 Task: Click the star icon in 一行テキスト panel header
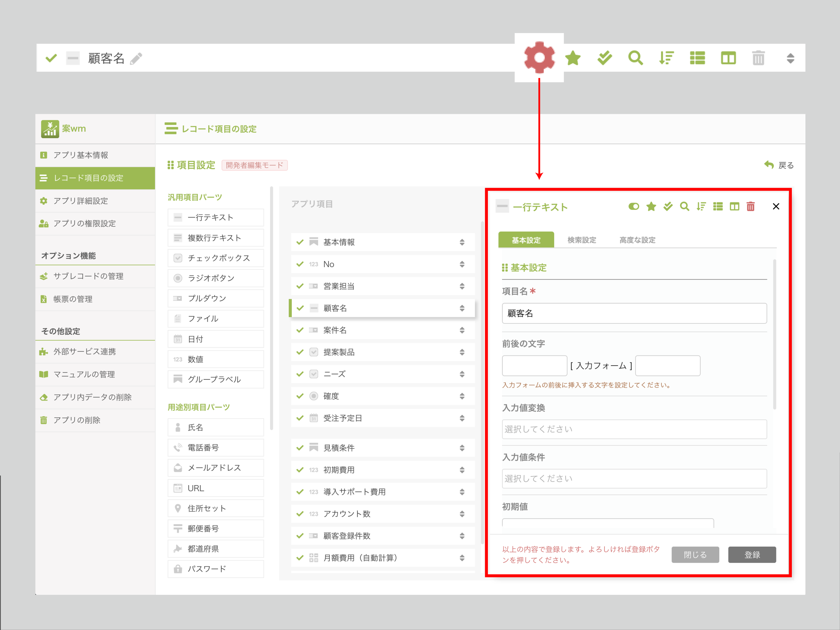pos(651,206)
